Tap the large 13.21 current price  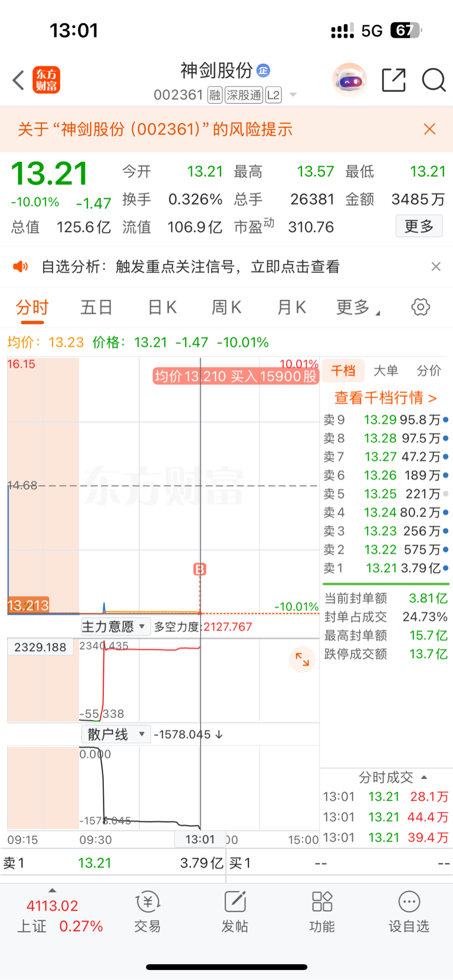click(50, 174)
